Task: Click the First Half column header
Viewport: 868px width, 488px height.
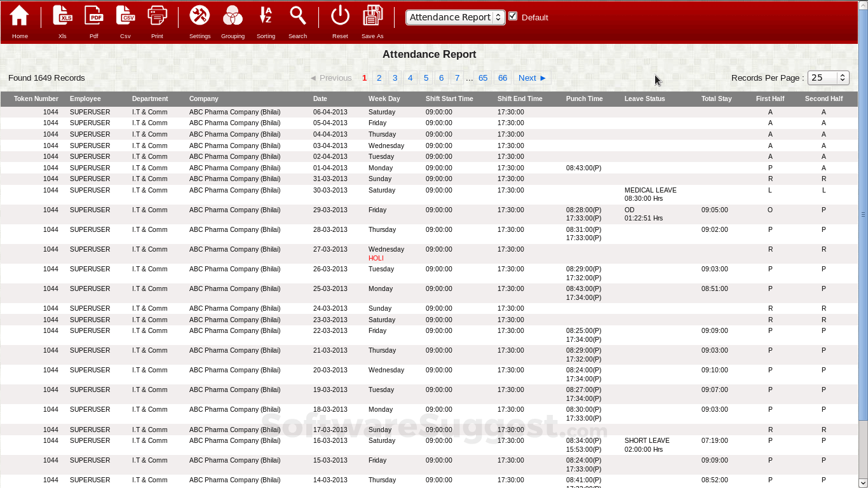Action: [x=770, y=98]
